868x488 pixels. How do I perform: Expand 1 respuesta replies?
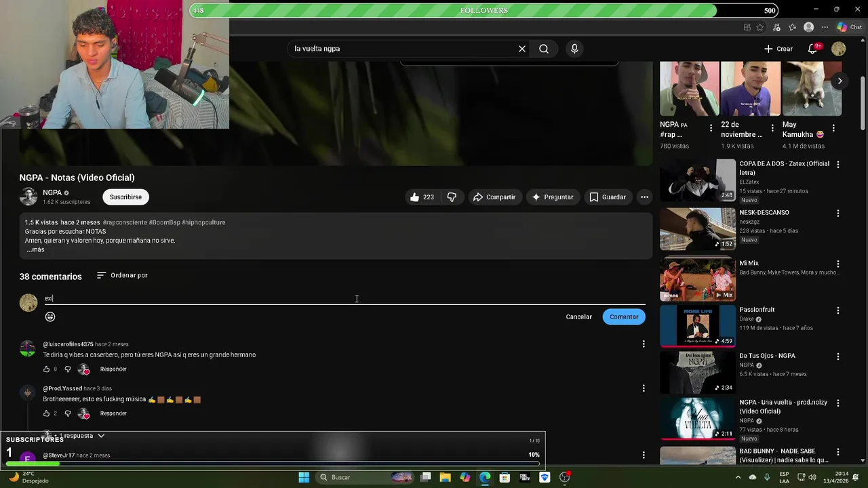81,436
